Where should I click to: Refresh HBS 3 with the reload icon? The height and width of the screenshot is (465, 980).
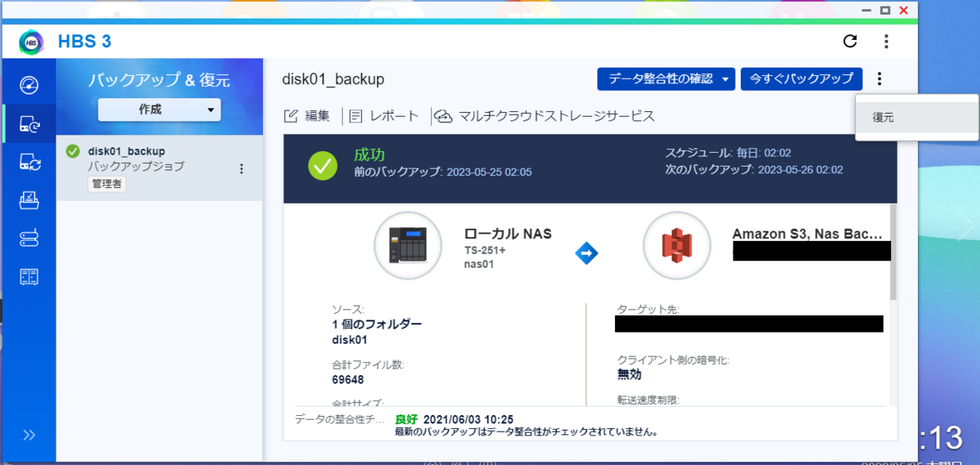click(x=850, y=42)
